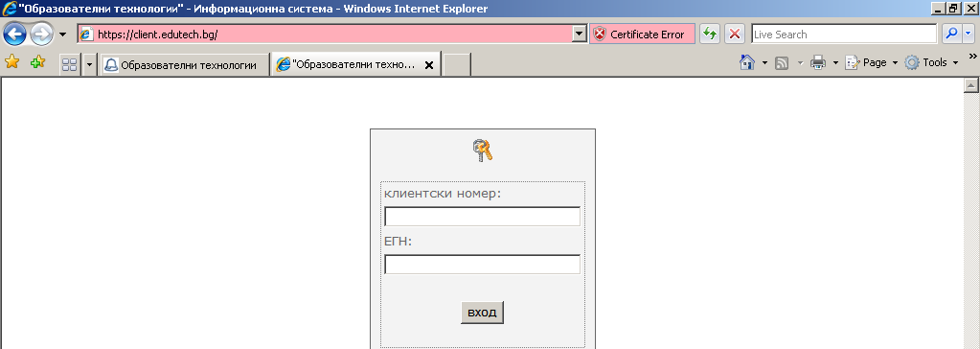Click the red Stop loading icon
The image size is (980, 349).
click(x=735, y=35)
